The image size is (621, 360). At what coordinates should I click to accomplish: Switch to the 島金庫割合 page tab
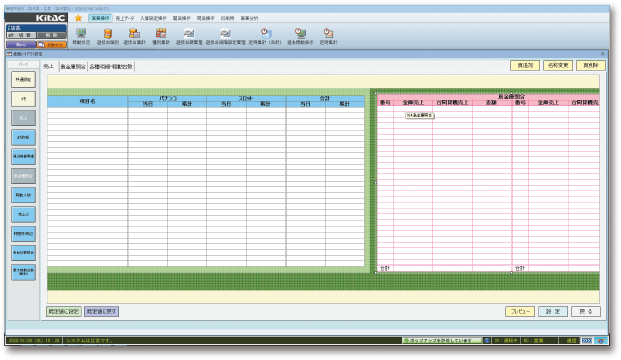(73, 67)
